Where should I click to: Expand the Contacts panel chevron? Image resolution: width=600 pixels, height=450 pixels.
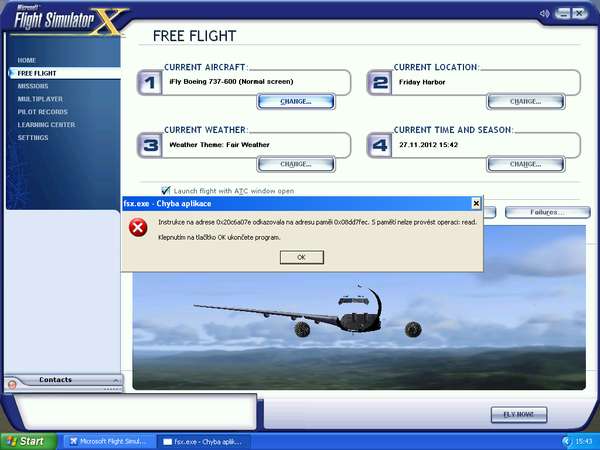116,380
